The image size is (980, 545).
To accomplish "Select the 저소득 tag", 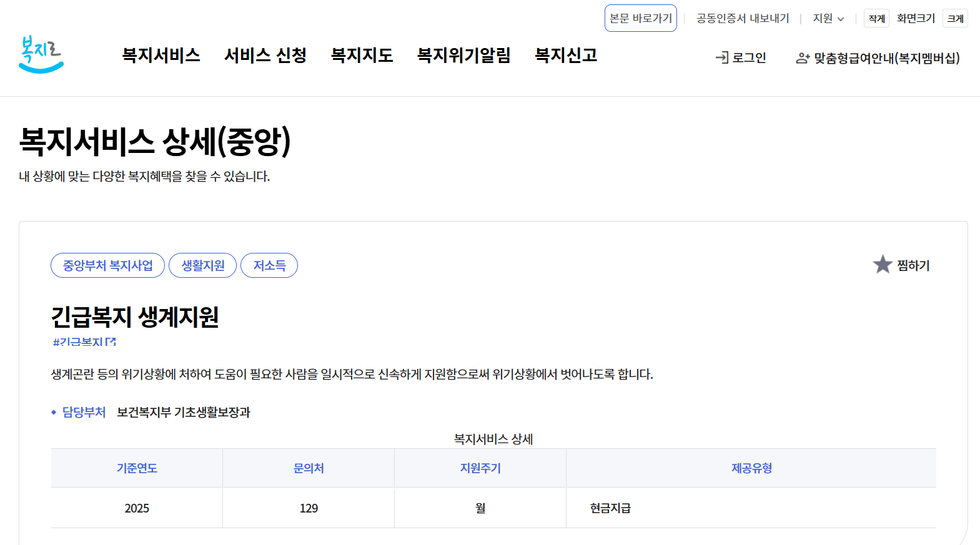I will [x=269, y=265].
